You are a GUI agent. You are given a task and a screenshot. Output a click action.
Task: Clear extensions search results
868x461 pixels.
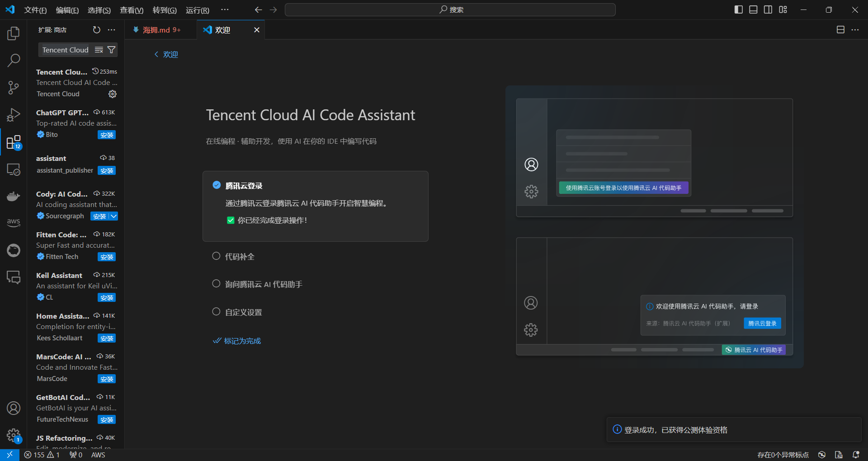[x=99, y=50]
